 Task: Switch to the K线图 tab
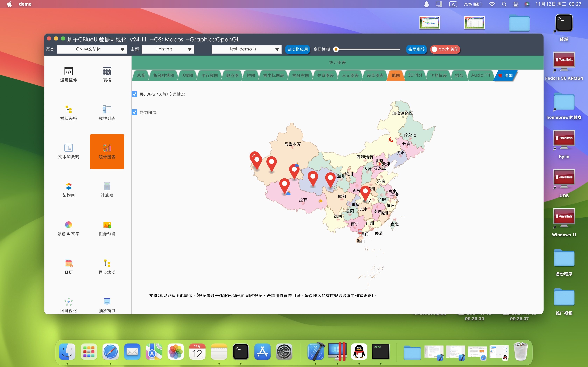[188, 75]
